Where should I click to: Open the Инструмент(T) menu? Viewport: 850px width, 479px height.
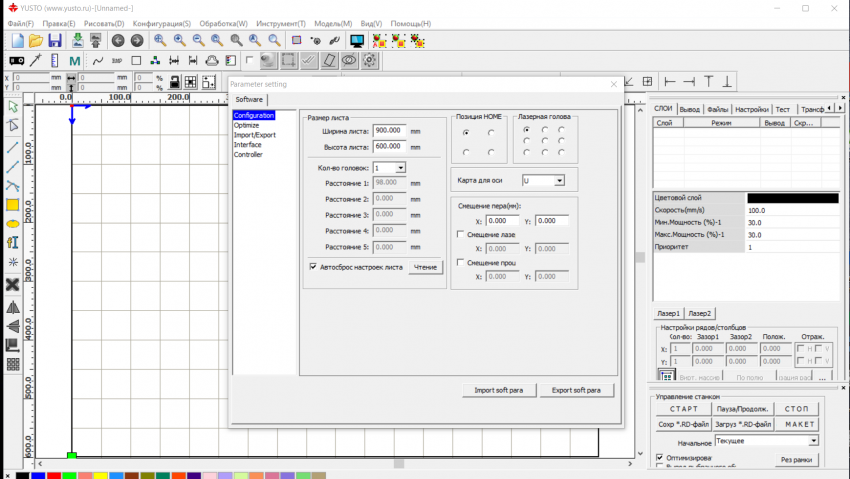click(x=282, y=23)
